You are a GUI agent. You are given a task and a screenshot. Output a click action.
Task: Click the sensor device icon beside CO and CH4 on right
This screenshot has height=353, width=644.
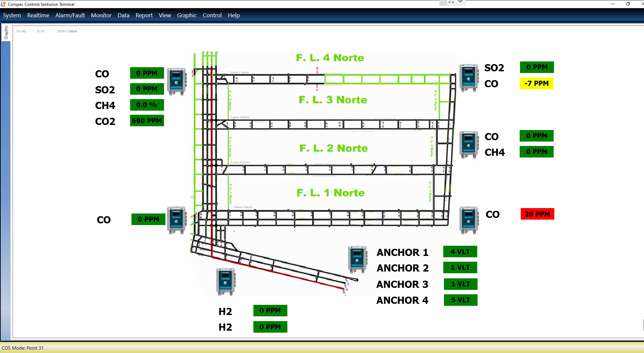point(469,145)
